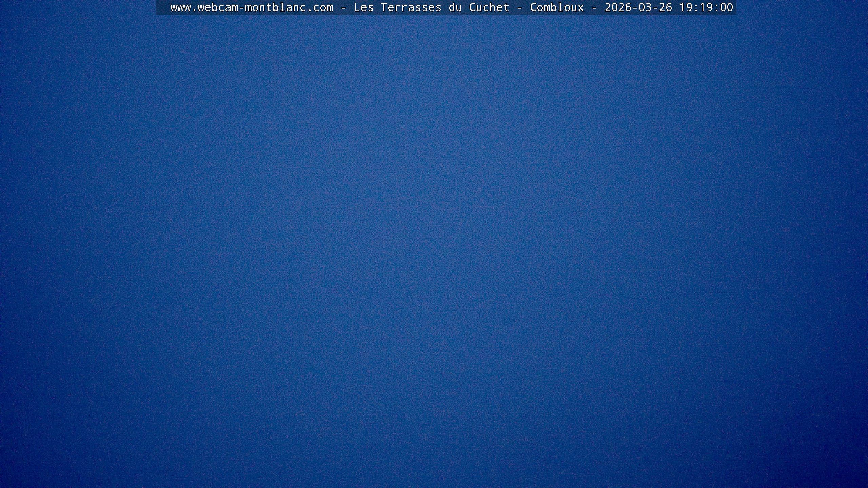The width and height of the screenshot is (868, 488).
Task: Select the word "Cuchet" in overlay
Action: click(x=489, y=7)
